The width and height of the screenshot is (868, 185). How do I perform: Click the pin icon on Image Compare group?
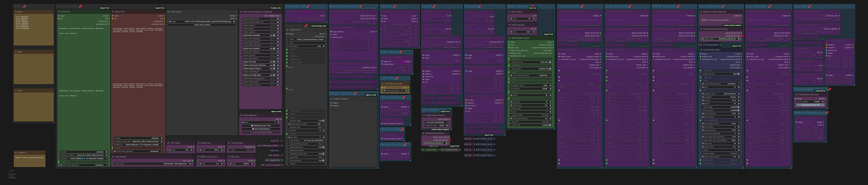pyautogui.click(x=355, y=93)
